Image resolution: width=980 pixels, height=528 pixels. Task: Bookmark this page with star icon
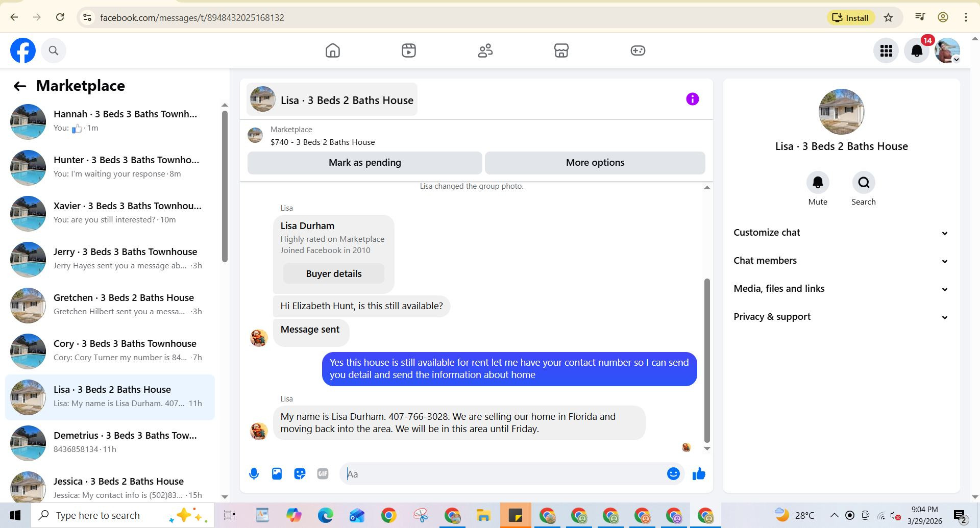tap(888, 17)
